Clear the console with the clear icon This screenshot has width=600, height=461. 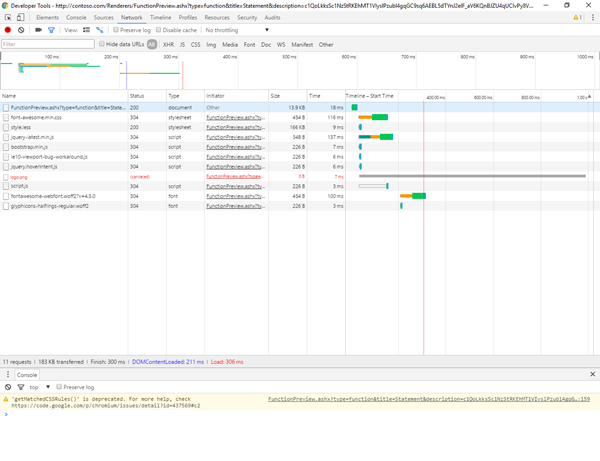click(8, 387)
